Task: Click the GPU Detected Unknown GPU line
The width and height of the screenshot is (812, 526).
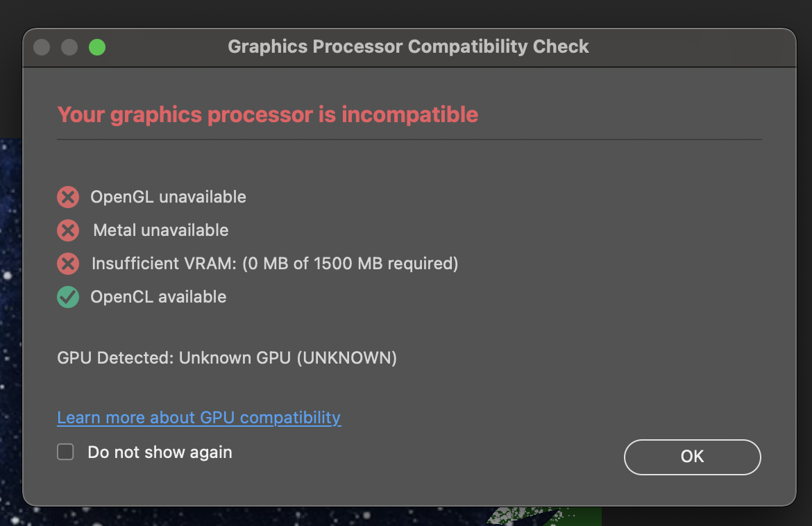Action: [x=227, y=358]
